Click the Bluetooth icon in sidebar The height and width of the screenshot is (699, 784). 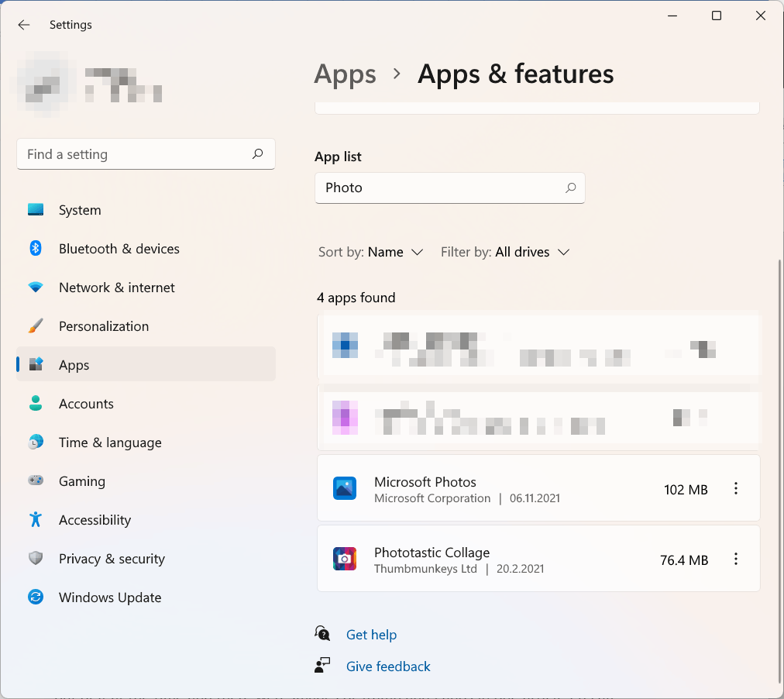point(36,248)
